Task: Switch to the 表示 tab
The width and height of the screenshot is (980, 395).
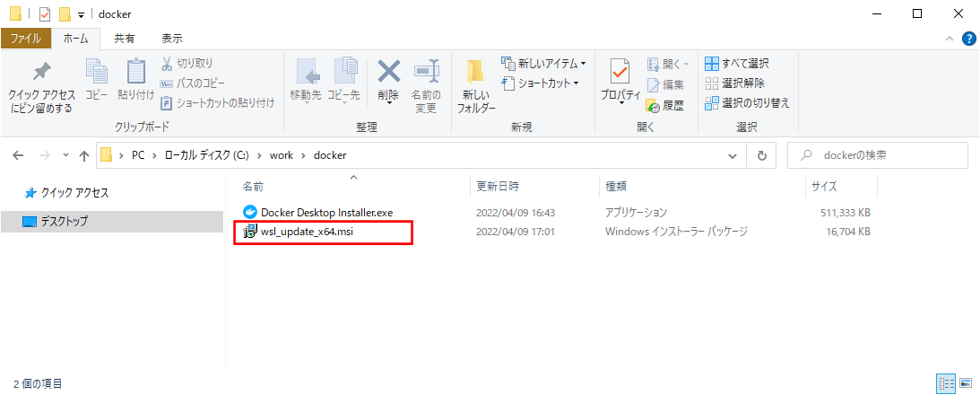Action: pos(172,39)
